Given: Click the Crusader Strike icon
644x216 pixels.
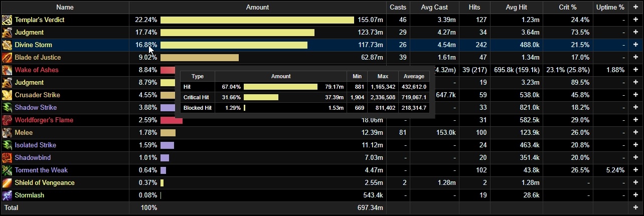Looking at the screenshot, I should pos(7,95).
